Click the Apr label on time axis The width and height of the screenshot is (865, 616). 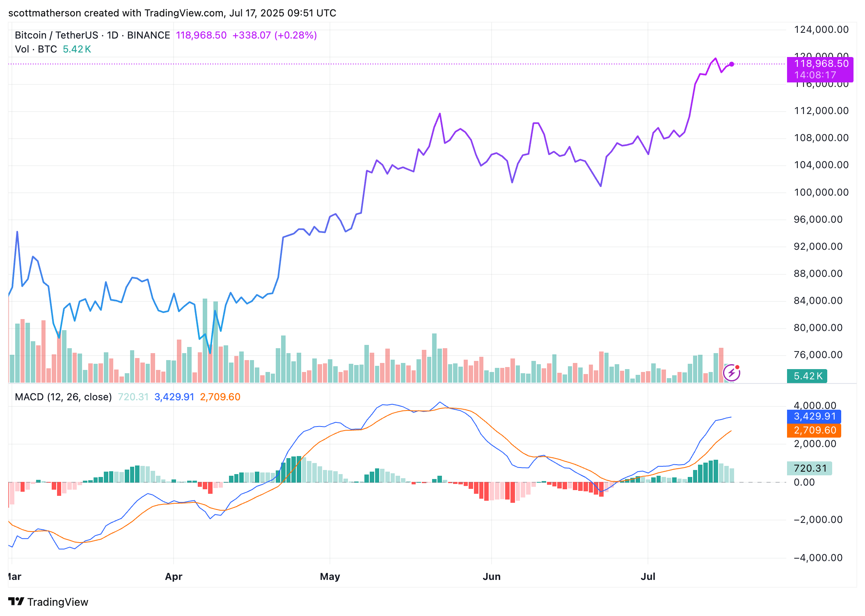click(x=174, y=577)
